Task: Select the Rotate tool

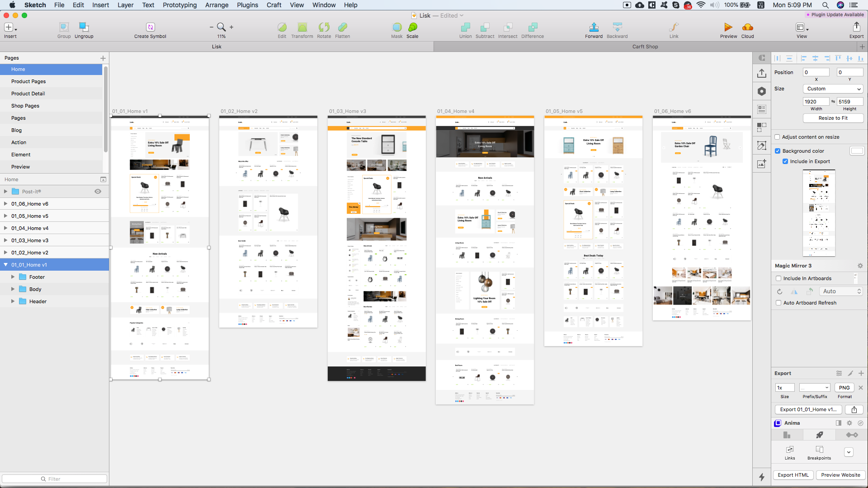Action: tap(324, 30)
